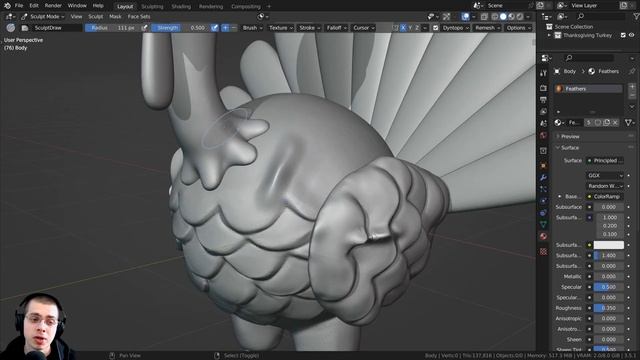
Task: Select material preview shading
Action: click(x=511, y=17)
